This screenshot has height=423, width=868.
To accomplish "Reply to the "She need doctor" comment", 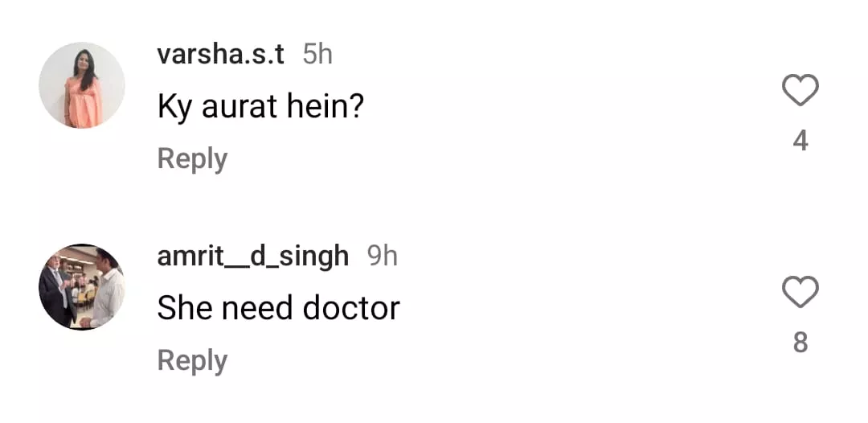I will click(x=192, y=360).
